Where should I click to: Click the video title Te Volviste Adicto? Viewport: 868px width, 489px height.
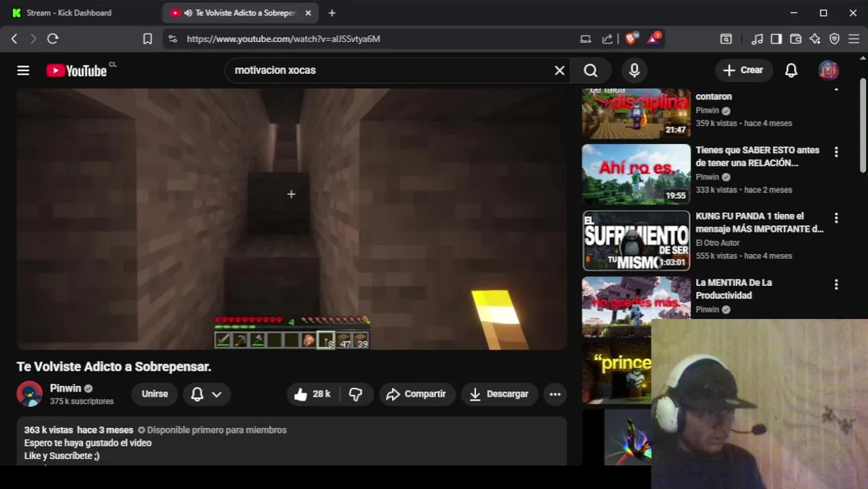pos(114,366)
